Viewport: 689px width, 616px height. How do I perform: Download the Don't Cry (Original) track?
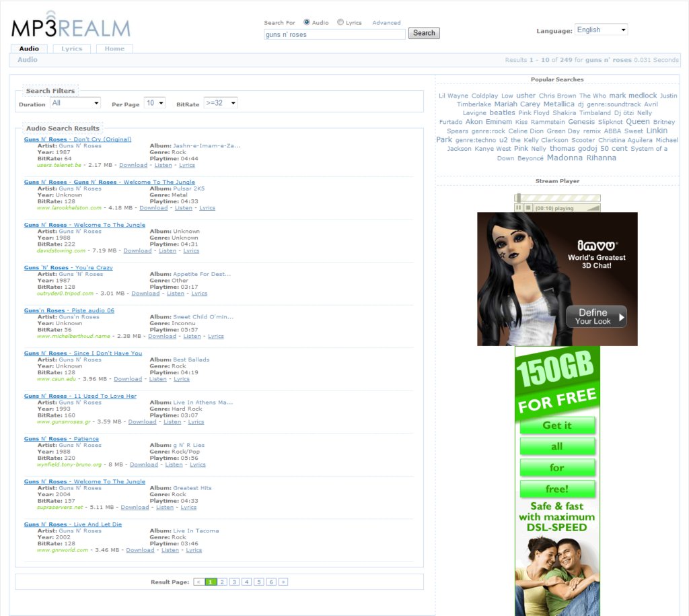click(133, 166)
